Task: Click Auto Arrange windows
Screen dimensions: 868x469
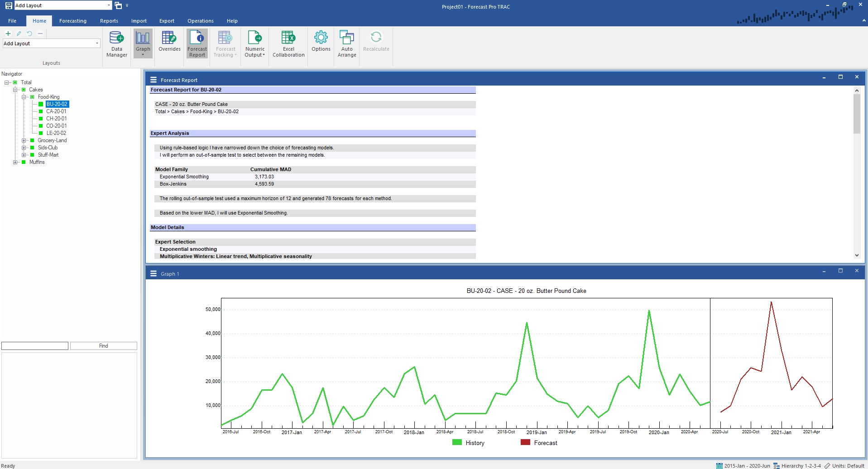Action: click(x=347, y=44)
